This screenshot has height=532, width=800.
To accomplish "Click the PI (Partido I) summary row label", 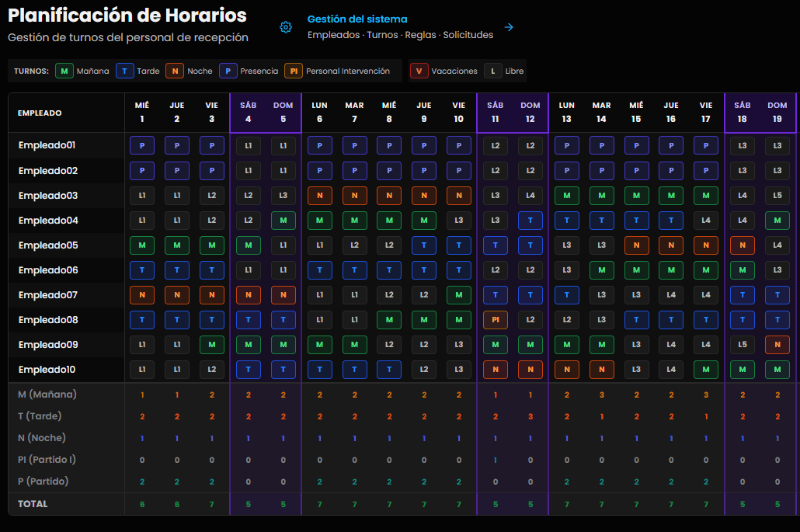I will 47,460.
